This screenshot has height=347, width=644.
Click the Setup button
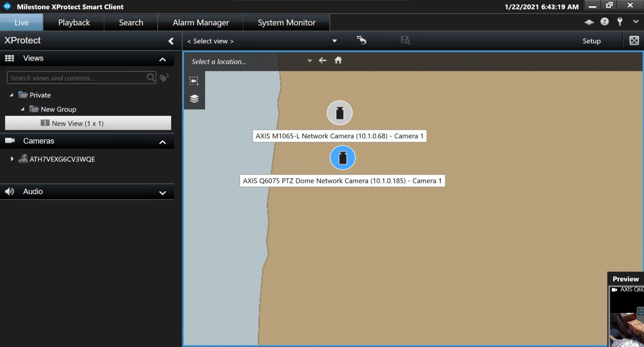coord(591,41)
